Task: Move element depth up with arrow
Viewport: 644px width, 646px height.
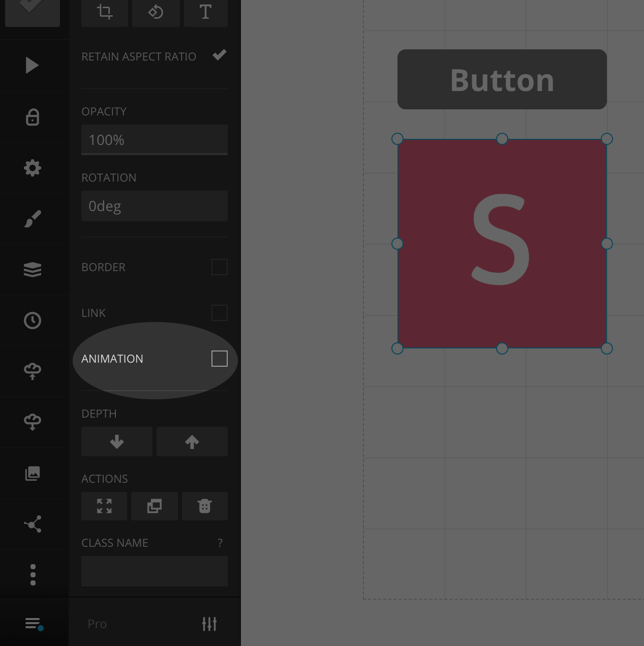Action: point(192,442)
